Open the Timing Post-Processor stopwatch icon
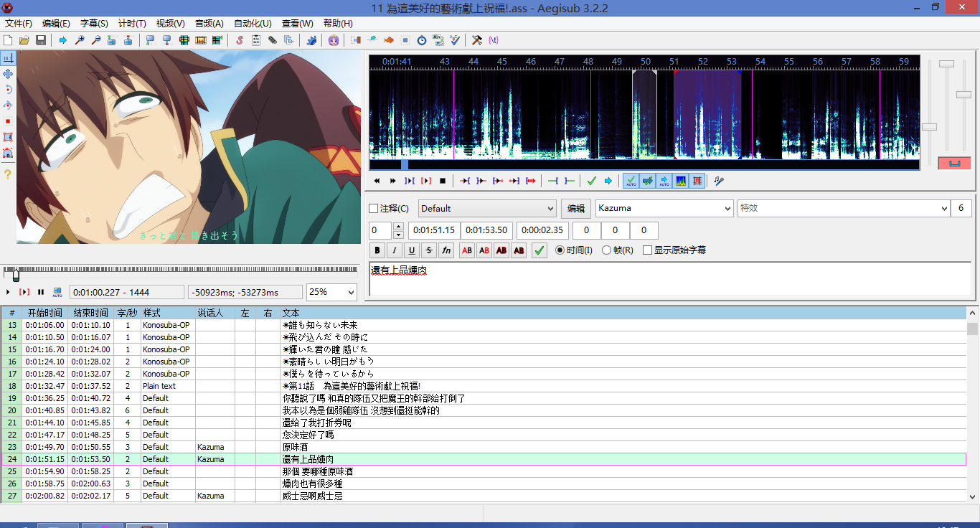 pos(422,40)
